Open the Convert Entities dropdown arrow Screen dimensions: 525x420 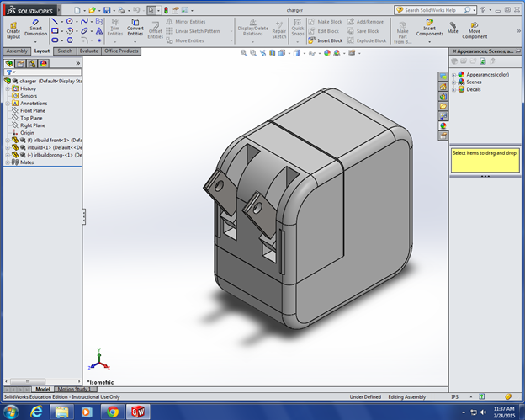[x=135, y=42]
